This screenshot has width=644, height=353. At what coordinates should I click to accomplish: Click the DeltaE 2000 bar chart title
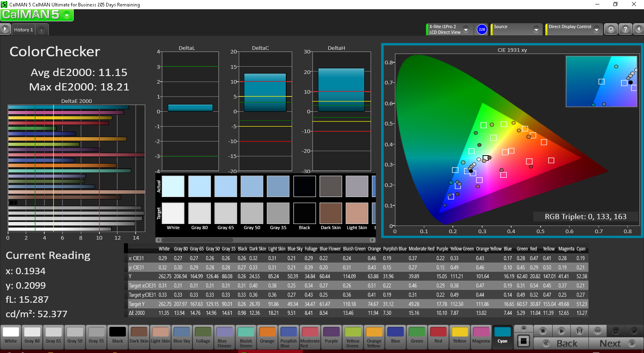tap(76, 101)
